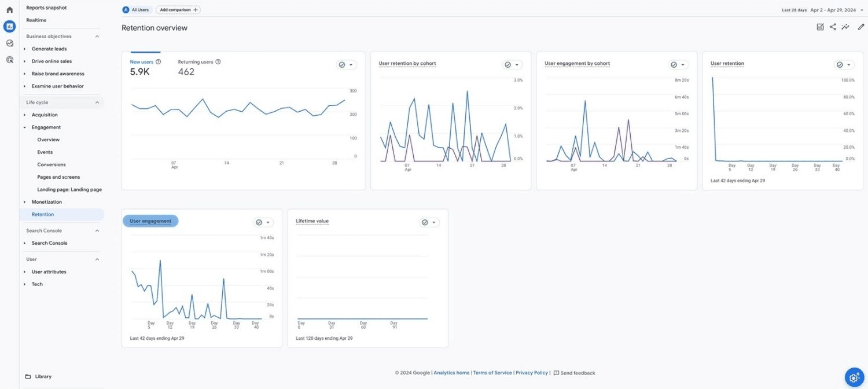Open the Insights sparkline icon
This screenshot has width=868, height=389.
tap(845, 27)
